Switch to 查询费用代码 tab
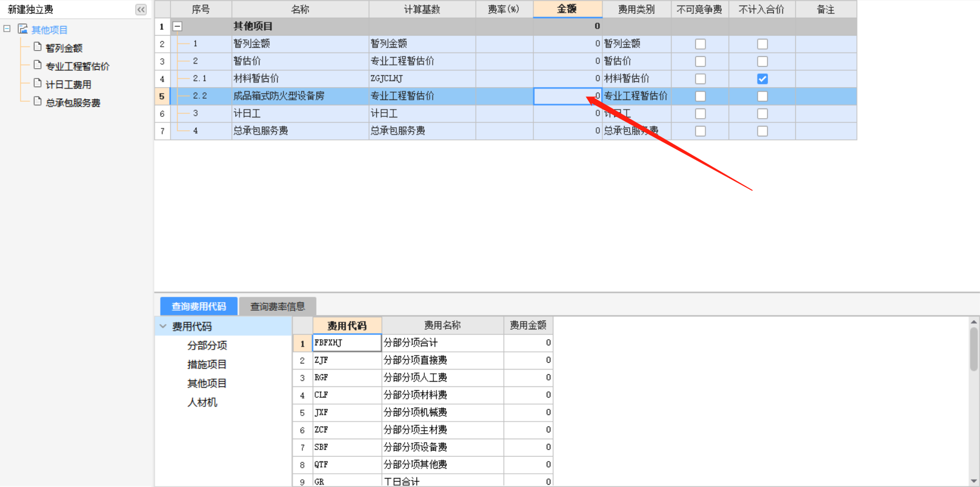 [x=199, y=306]
